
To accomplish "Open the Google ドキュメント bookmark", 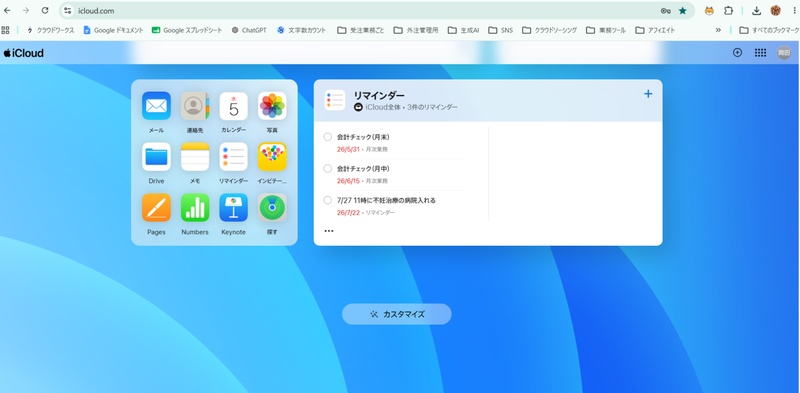I will coord(113,30).
